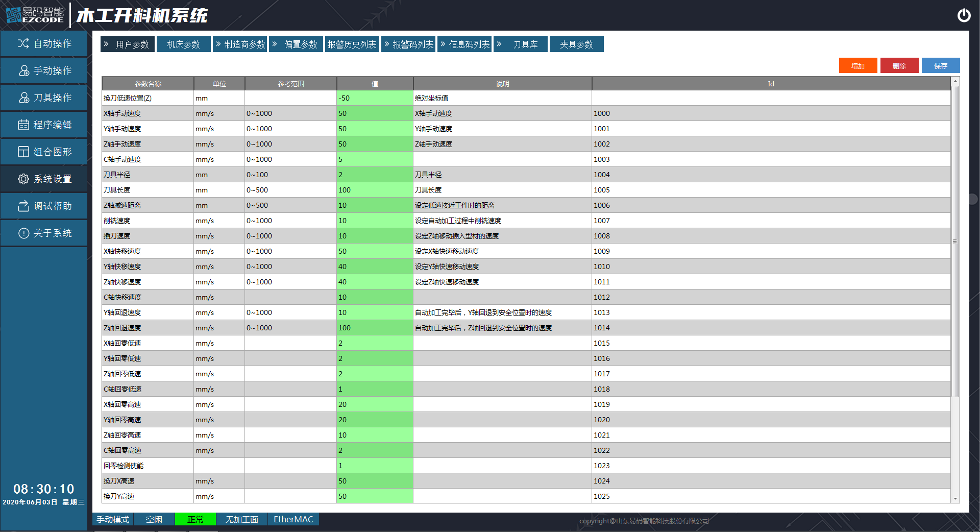Click the power shutdown icon
Viewport: 980px width, 532px height.
pyautogui.click(x=964, y=15)
